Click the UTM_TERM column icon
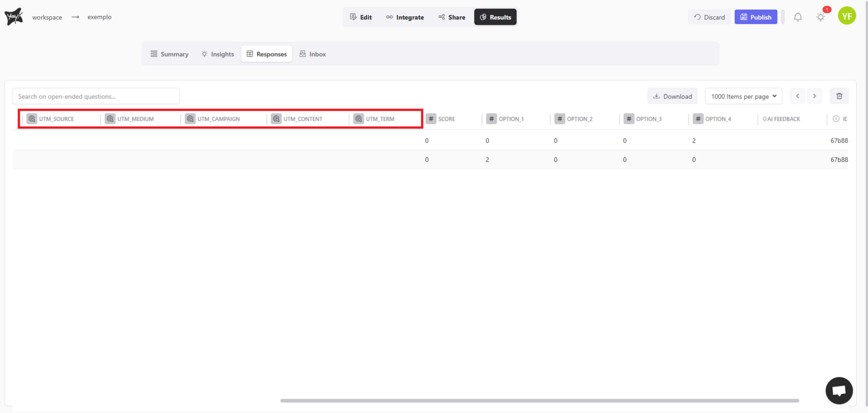Viewport: 868px width, 413px height. pyautogui.click(x=359, y=119)
